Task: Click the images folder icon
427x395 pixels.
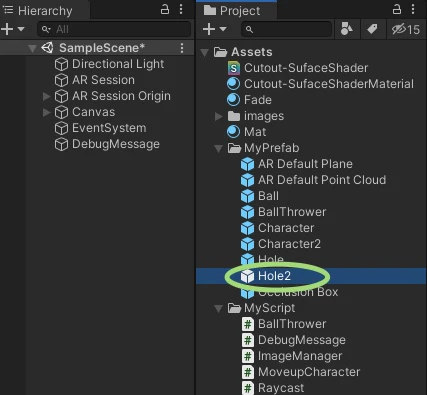Action: click(234, 116)
